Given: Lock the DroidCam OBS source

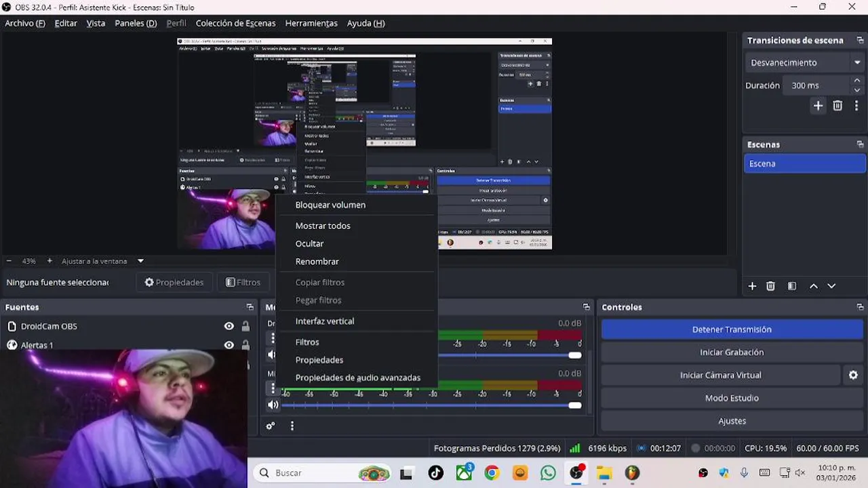Looking at the screenshot, I should (245, 326).
